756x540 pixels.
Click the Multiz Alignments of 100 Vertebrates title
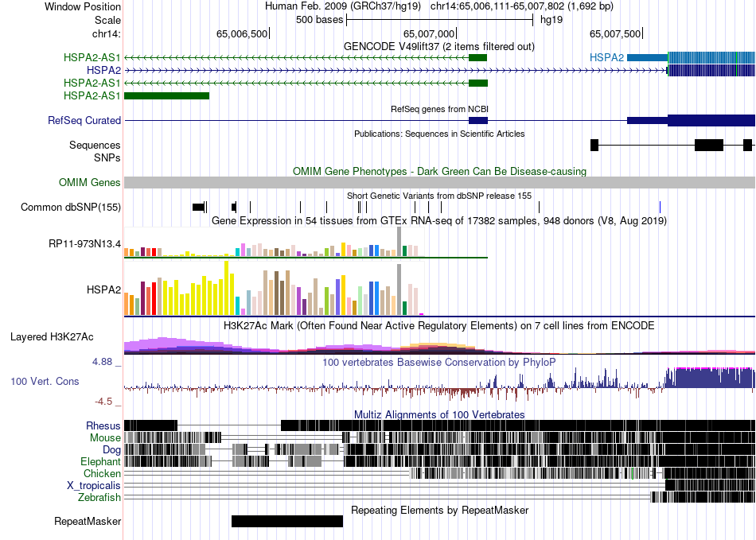[x=439, y=415]
